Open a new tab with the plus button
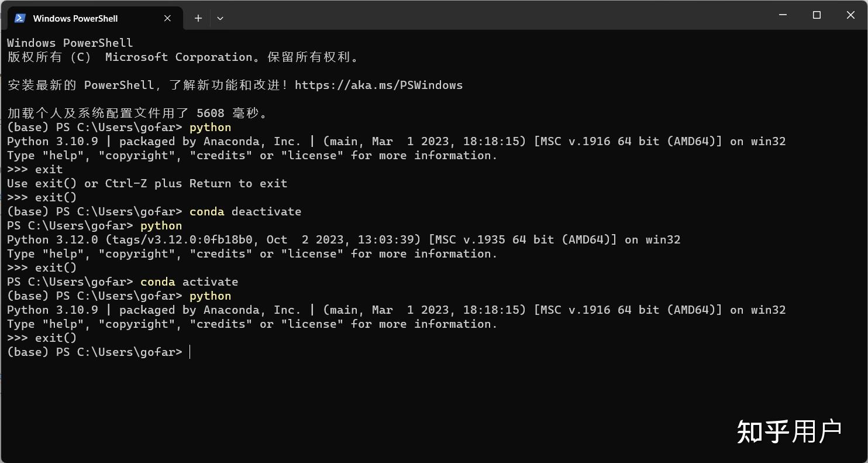868x463 pixels. (x=198, y=18)
